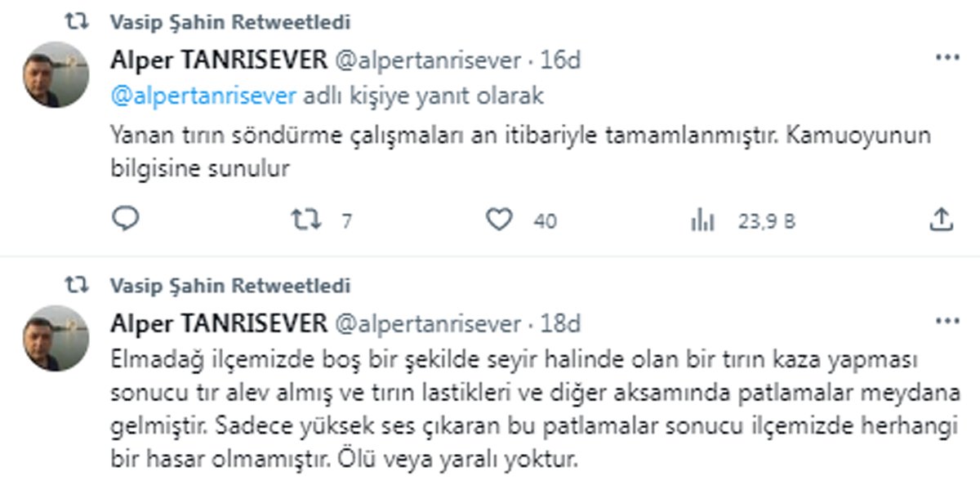Open Alper TANRISEVER avatar on second tweet

tap(56, 338)
